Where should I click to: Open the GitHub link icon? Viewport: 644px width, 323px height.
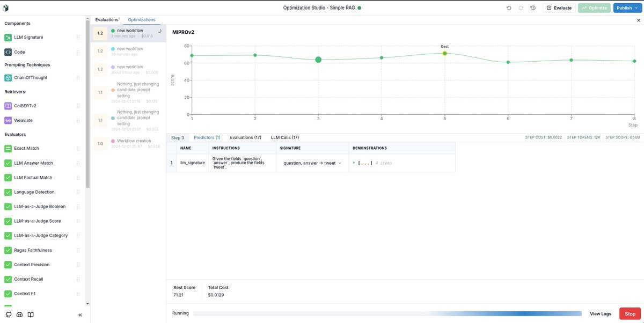tap(9, 314)
